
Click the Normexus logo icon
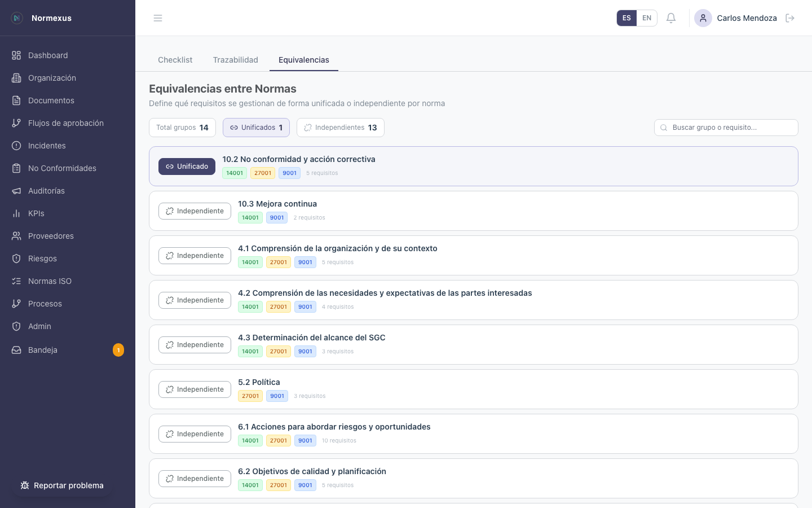click(17, 18)
